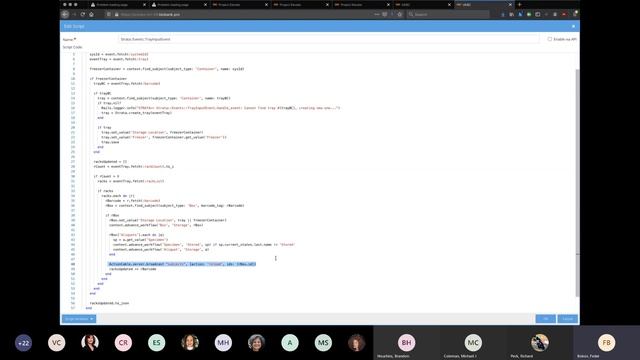
Task: Select participant avatar MS
Action: [323, 343]
